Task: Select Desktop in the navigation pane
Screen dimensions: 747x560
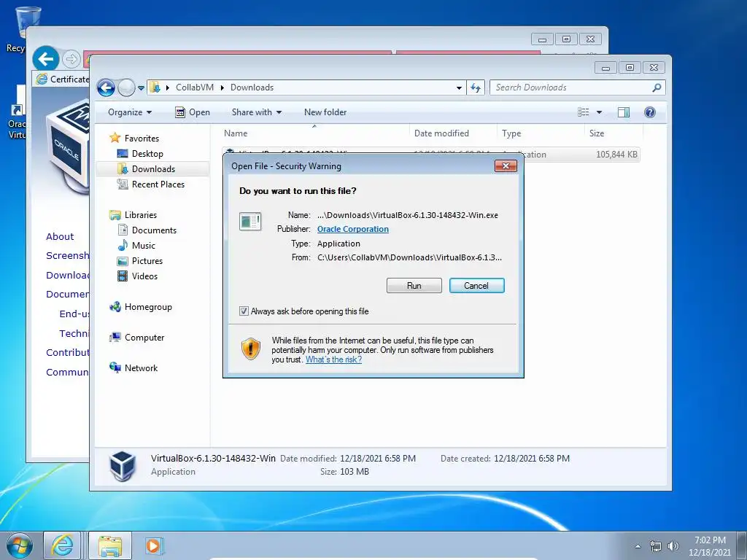Action: (x=147, y=154)
